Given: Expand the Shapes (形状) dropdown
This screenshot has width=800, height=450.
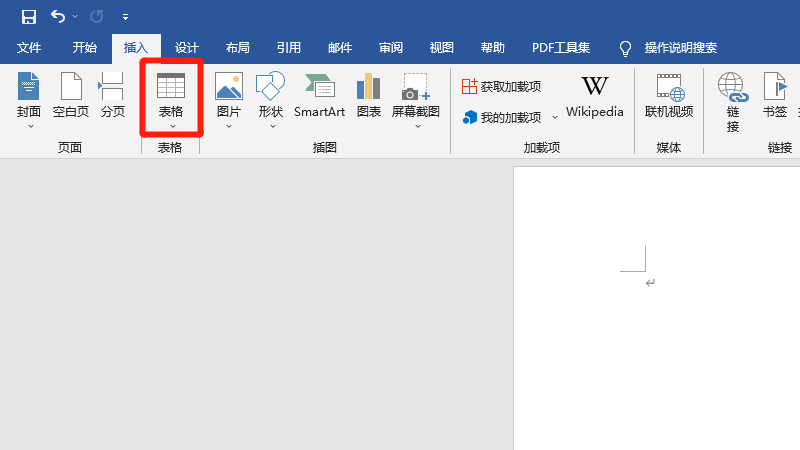Looking at the screenshot, I should point(271,126).
